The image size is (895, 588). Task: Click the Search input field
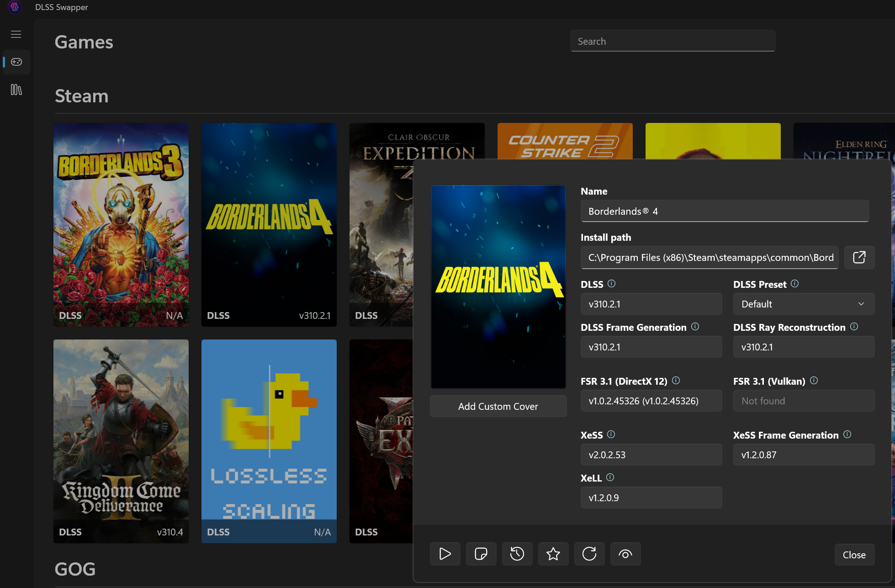tap(672, 41)
